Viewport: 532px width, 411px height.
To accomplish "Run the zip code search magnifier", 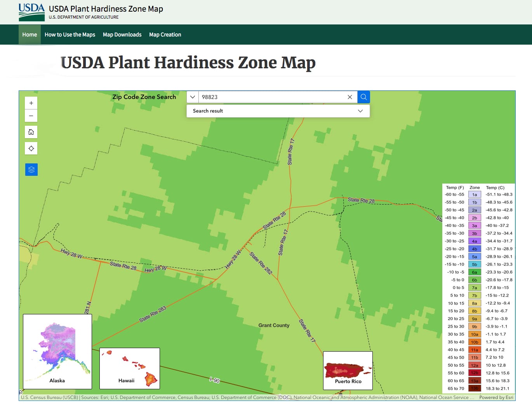I will pos(363,97).
